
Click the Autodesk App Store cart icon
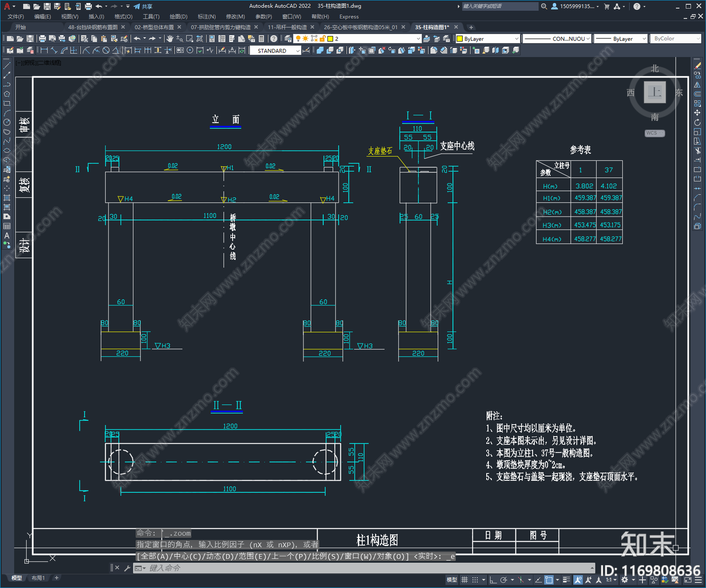[x=607, y=6]
